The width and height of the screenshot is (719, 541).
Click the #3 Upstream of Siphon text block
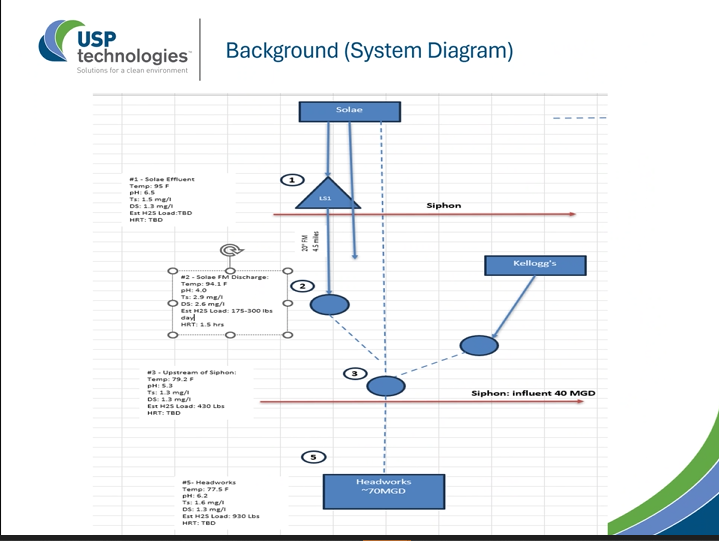click(x=190, y=393)
